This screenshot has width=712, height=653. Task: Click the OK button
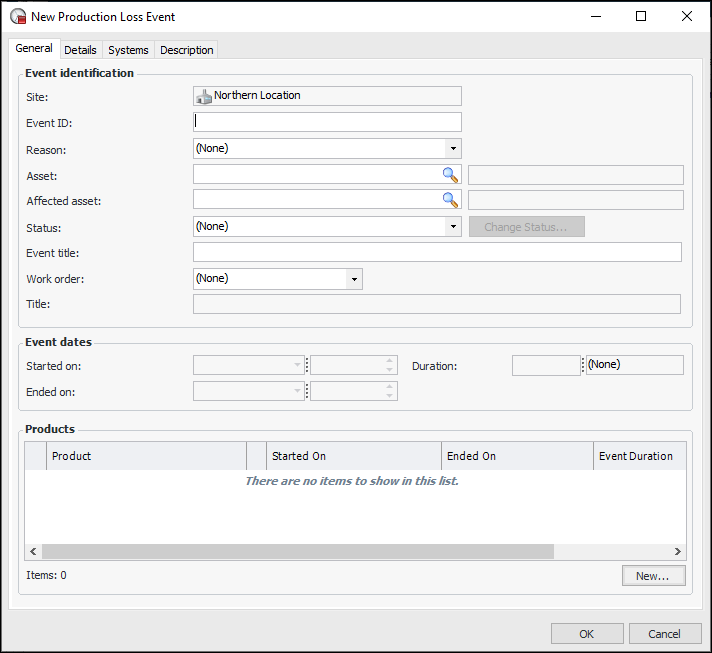coord(586,633)
